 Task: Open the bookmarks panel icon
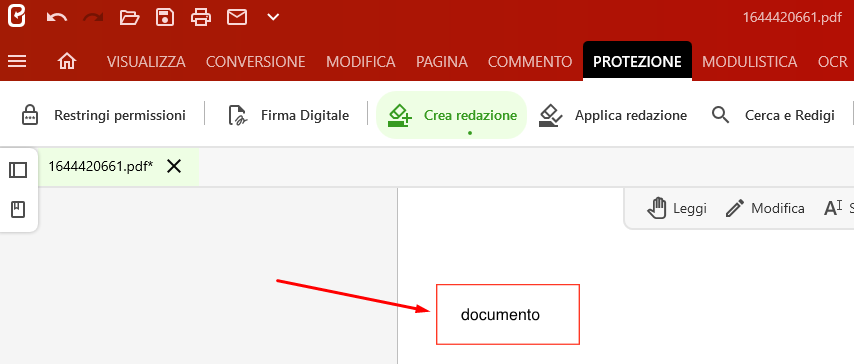[x=19, y=209]
